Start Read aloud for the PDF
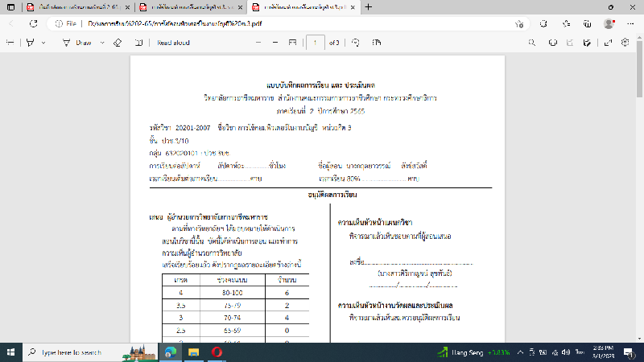The height and width of the screenshot is (362, 644). 173,43
